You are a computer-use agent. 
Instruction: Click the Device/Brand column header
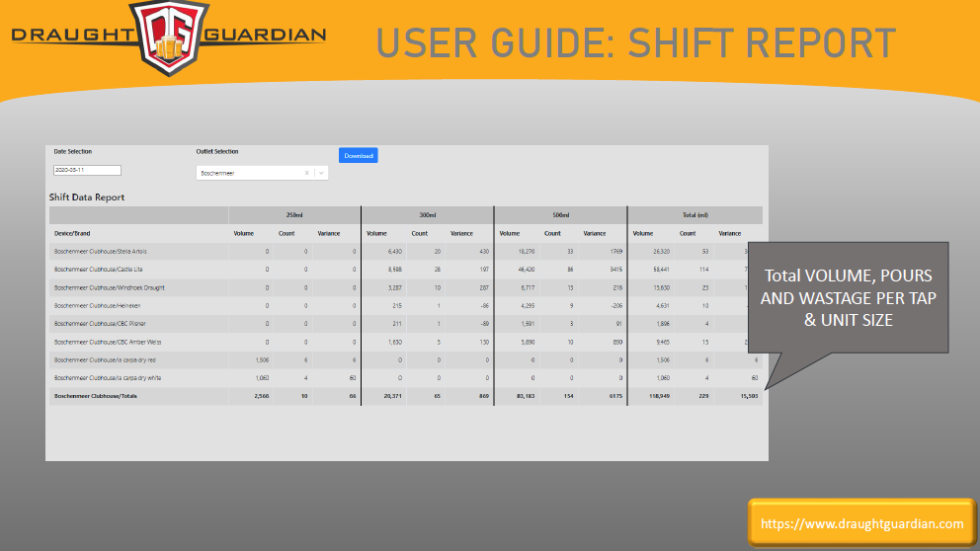click(72, 234)
